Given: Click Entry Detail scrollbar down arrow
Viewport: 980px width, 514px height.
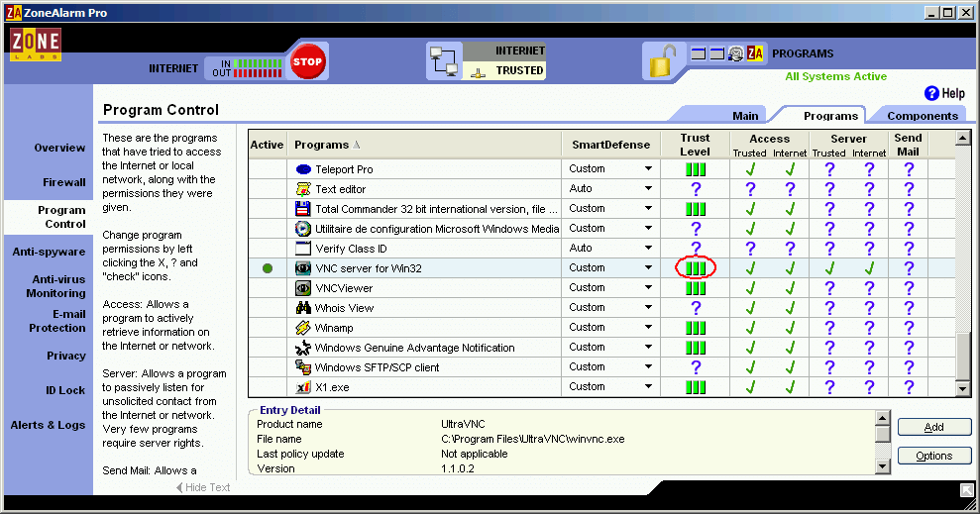Looking at the screenshot, I should pos(882,465).
